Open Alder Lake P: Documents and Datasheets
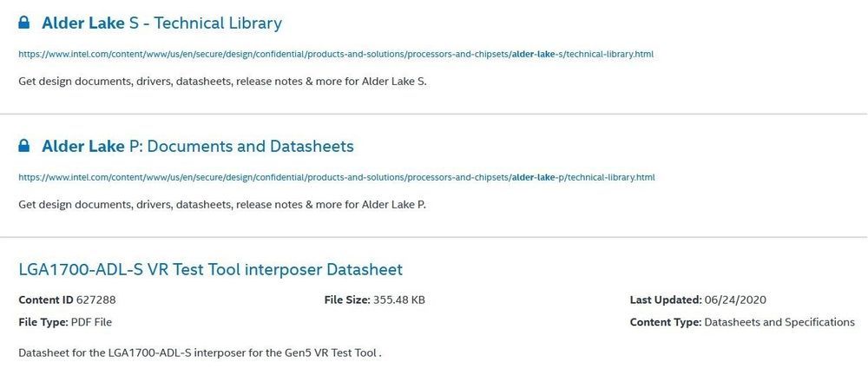 coord(198,146)
